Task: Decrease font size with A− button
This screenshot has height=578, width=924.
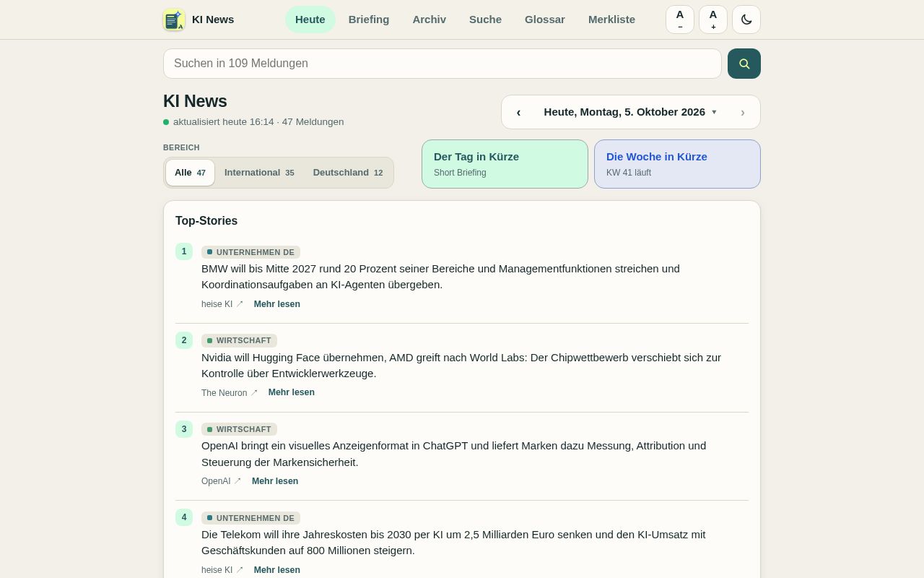Action: (x=680, y=20)
